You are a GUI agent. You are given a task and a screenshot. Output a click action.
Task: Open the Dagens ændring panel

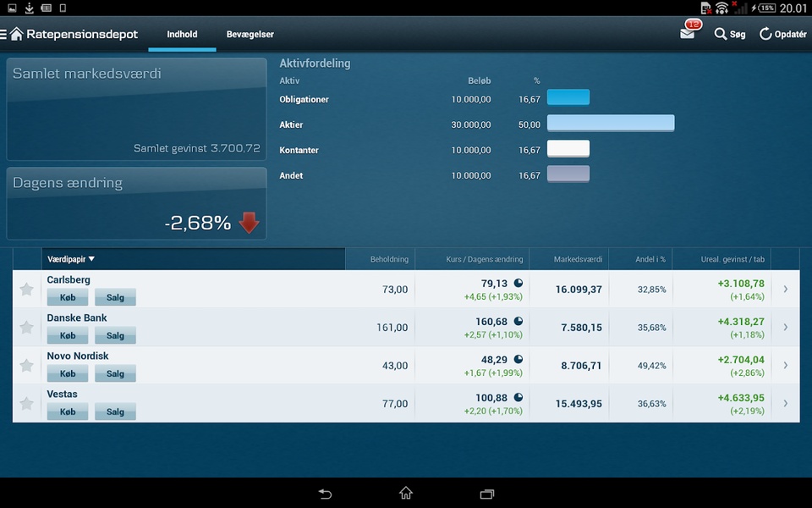tap(136, 203)
